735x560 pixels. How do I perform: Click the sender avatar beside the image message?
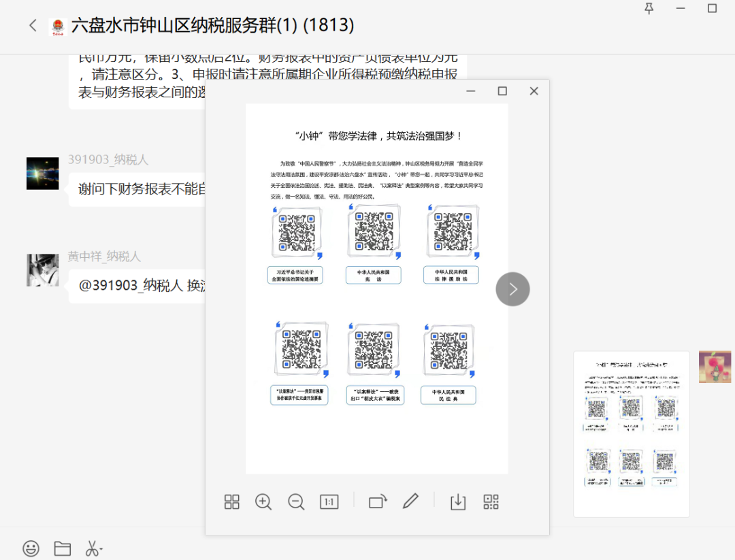(x=715, y=367)
